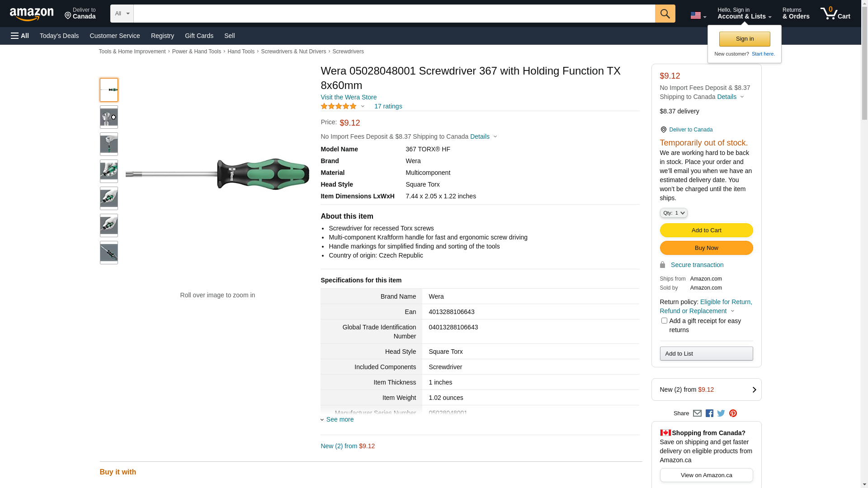Open the search category All dropdown
The height and width of the screenshot is (488, 868).
pos(122,14)
